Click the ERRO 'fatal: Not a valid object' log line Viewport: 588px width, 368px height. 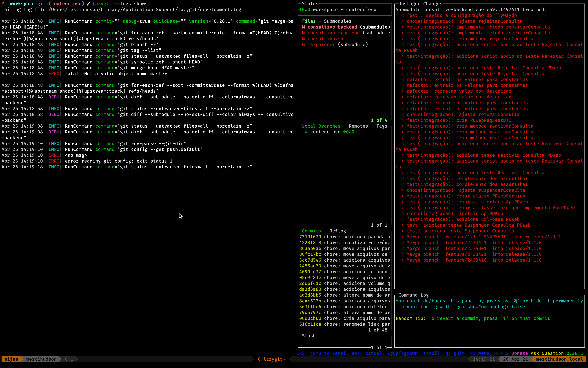click(x=84, y=74)
